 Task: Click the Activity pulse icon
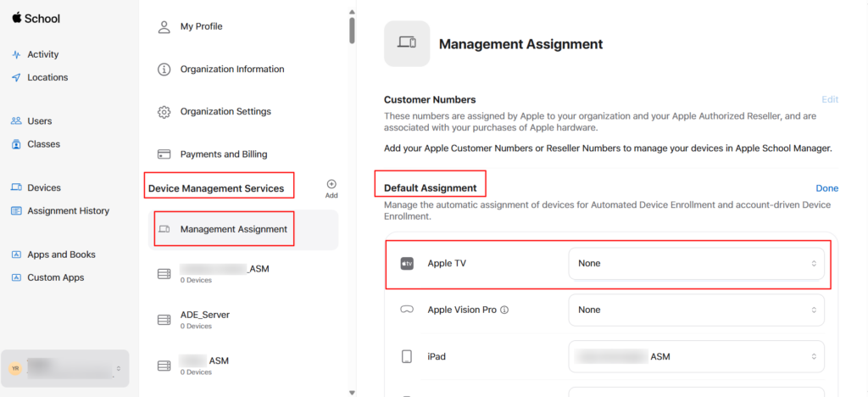click(16, 55)
